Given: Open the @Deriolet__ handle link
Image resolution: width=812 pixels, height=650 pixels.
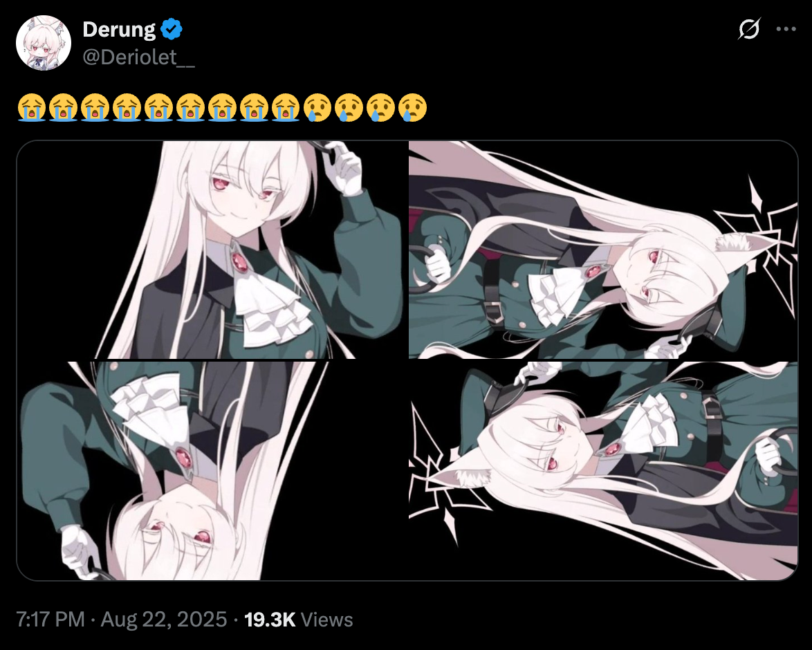Looking at the screenshot, I should click(139, 57).
